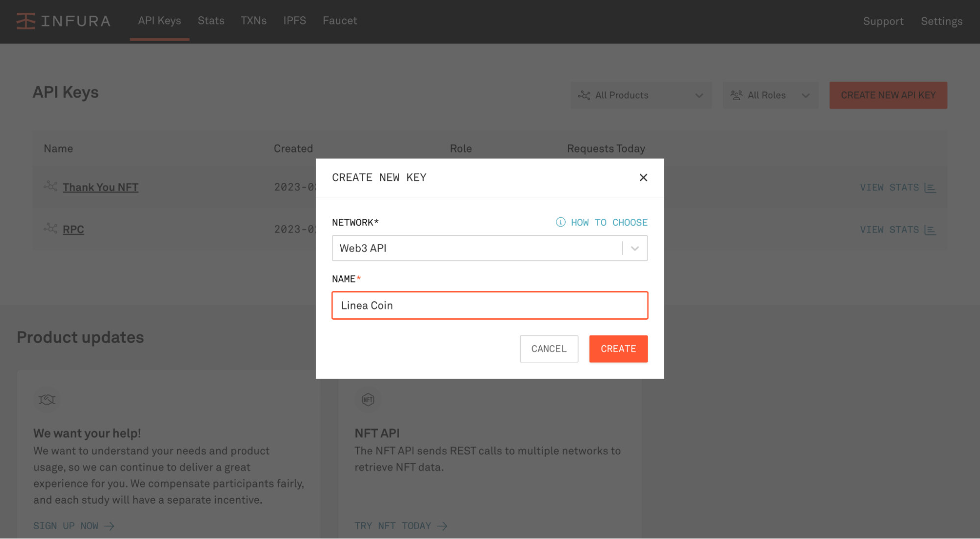This screenshot has height=539, width=980.
Task: Click the Infura logo icon
Action: [25, 21]
